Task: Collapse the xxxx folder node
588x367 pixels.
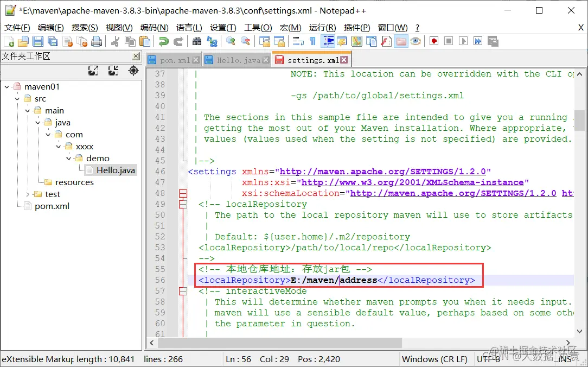Action: point(58,147)
